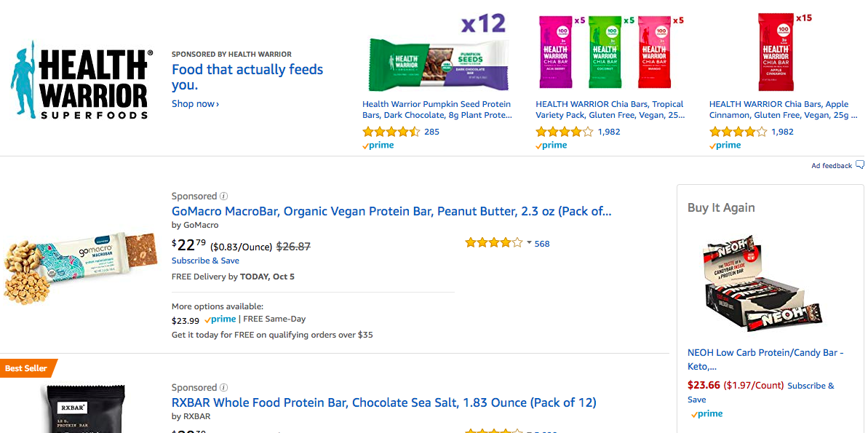Click the info icon beside GoMacro Sponsored label
868x433 pixels.
tap(223, 196)
